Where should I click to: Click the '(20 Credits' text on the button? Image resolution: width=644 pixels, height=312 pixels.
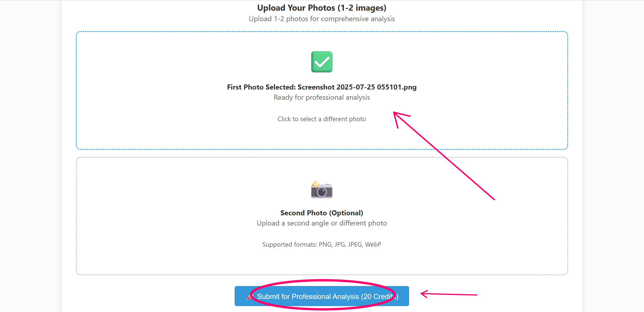tap(379, 296)
